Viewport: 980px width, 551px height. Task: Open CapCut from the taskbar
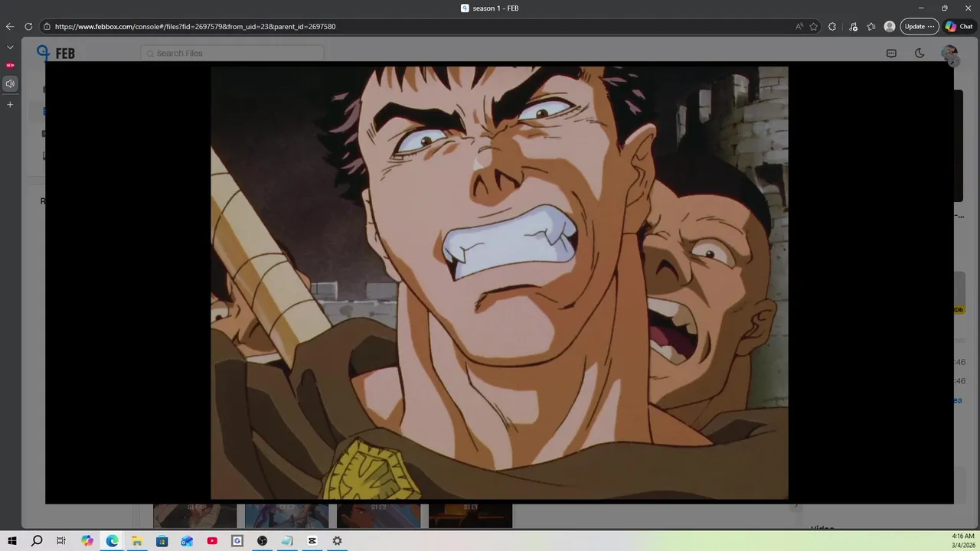[x=312, y=541]
